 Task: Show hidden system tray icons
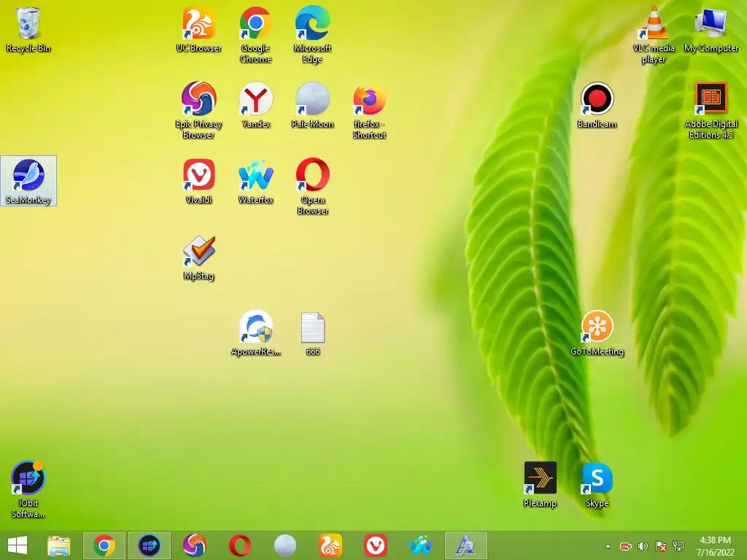tap(608, 546)
